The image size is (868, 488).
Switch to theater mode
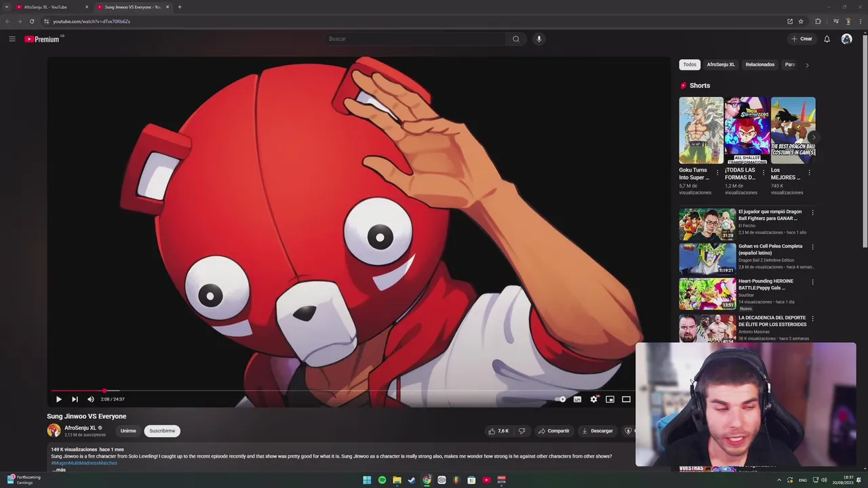click(x=626, y=399)
